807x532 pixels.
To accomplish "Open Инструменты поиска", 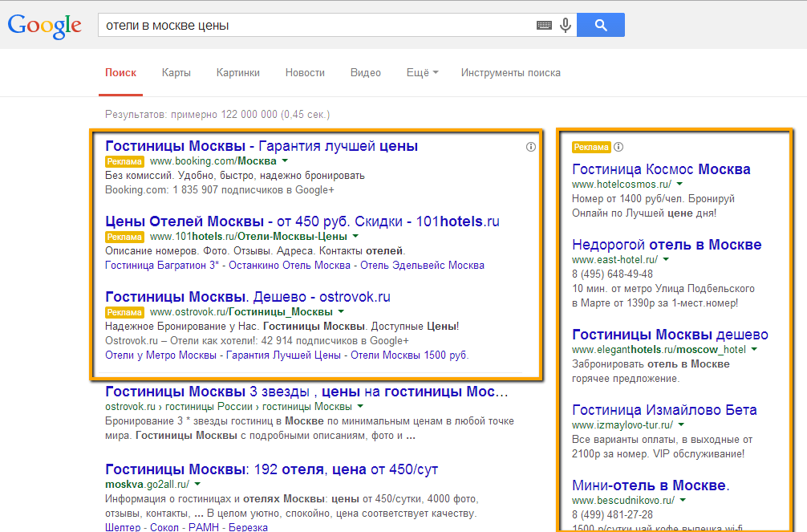I will pos(510,72).
